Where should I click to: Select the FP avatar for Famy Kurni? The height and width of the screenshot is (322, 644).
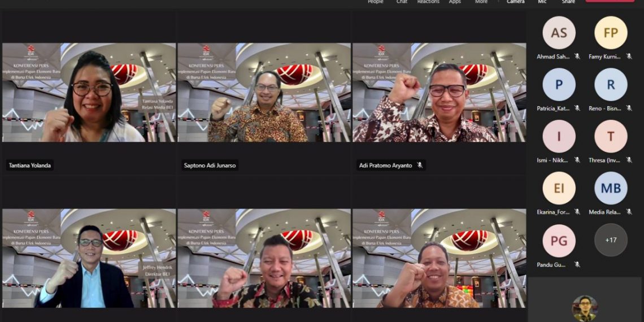coord(611,33)
